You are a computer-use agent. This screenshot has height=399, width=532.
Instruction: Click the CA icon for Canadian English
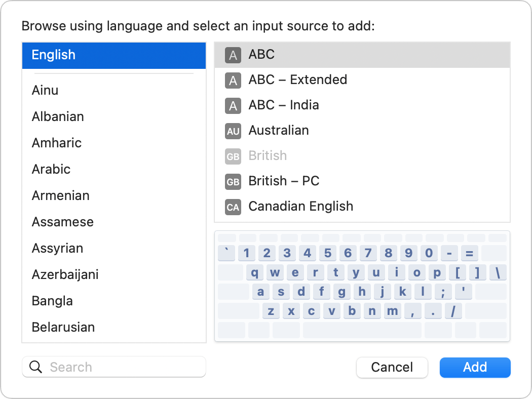coord(233,207)
